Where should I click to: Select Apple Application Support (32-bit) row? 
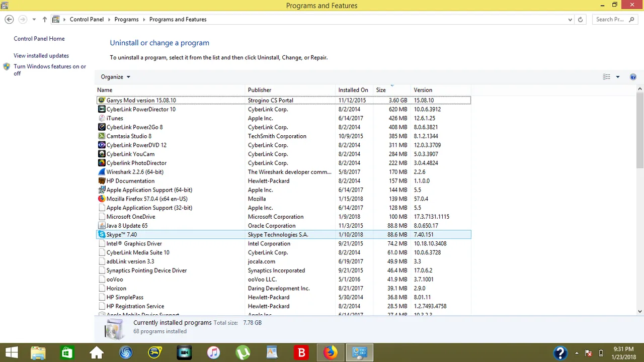point(284,208)
